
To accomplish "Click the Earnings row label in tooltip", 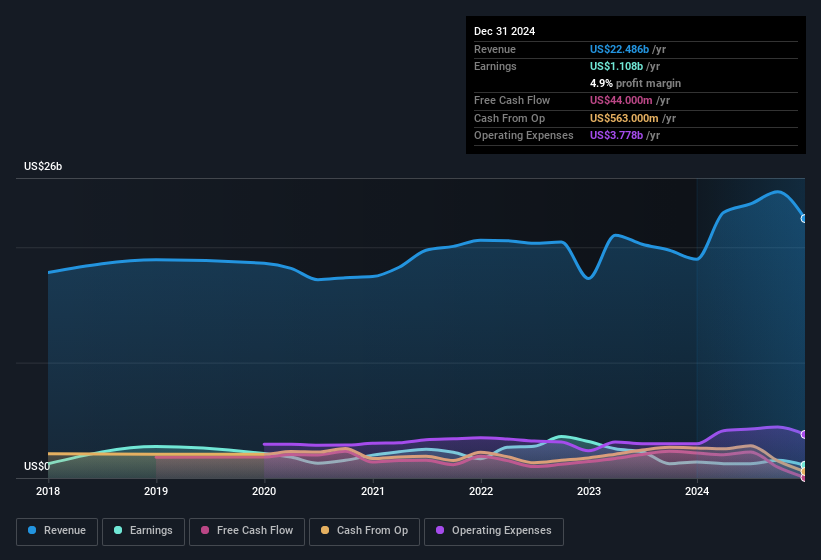I will 495,66.
